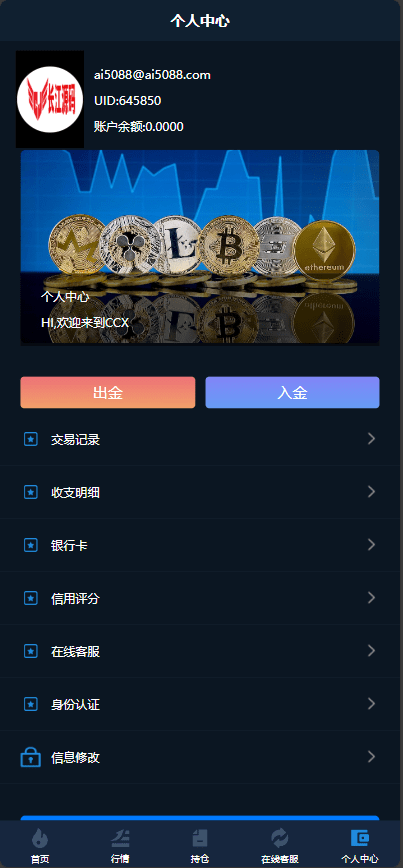Click the star icon next to 交易记录

[31, 440]
